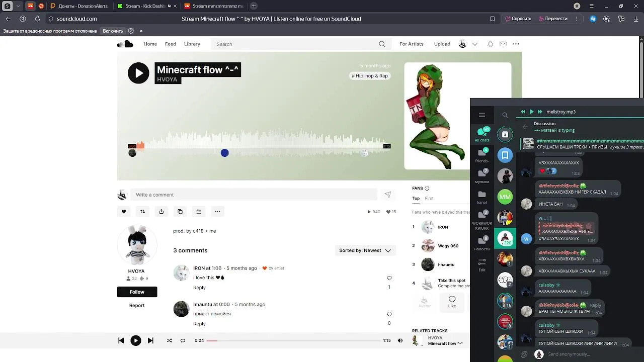Reply to IRON's comment
The image size is (644, 362).
pos(199,288)
